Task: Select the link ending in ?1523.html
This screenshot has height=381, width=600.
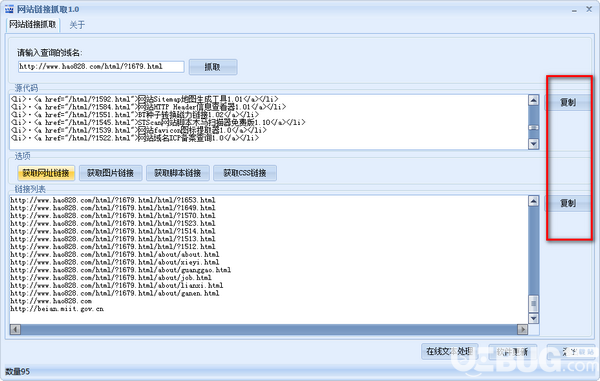Action: click(113, 223)
